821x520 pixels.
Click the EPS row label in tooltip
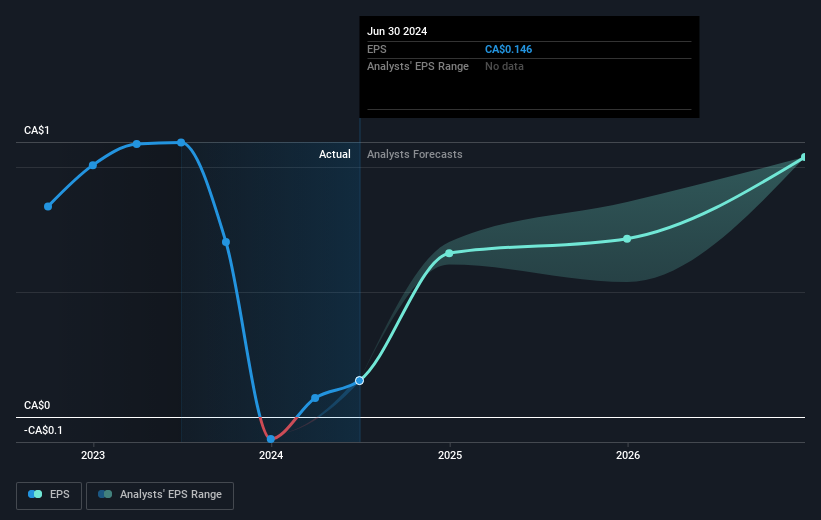click(376, 49)
